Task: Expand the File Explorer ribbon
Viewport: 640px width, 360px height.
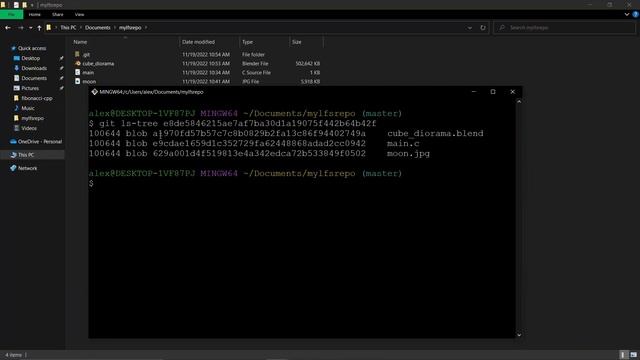Action: pos(627,14)
